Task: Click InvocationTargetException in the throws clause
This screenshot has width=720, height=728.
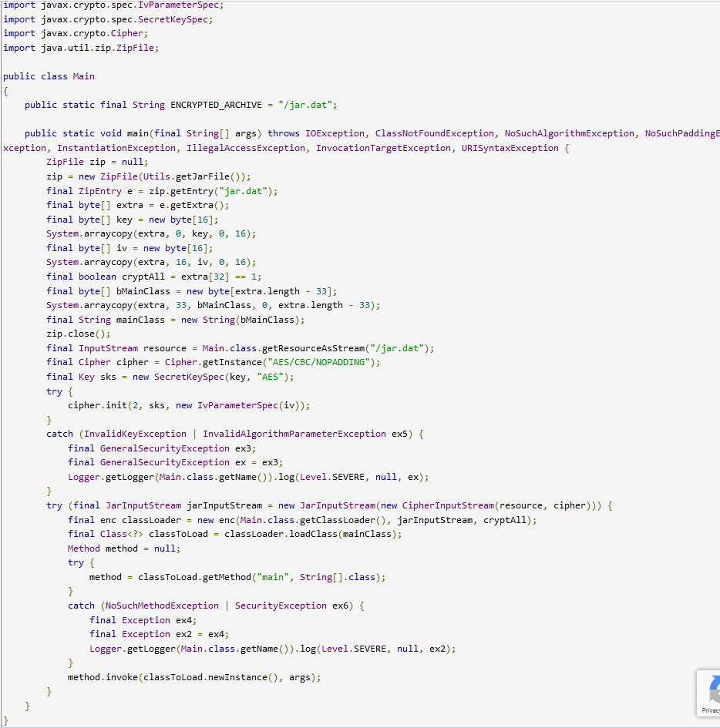Action: 383,148
